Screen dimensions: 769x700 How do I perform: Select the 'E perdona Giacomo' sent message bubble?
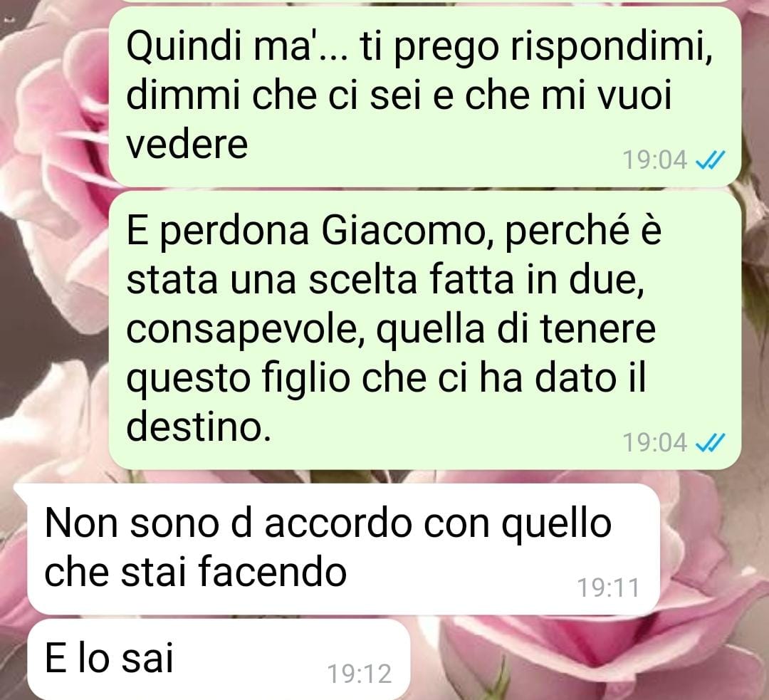point(424,330)
